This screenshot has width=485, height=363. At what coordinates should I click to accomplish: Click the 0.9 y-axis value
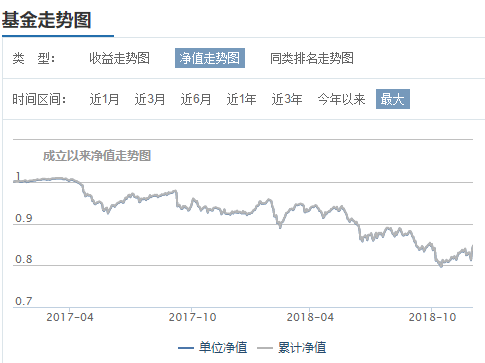click(x=24, y=218)
